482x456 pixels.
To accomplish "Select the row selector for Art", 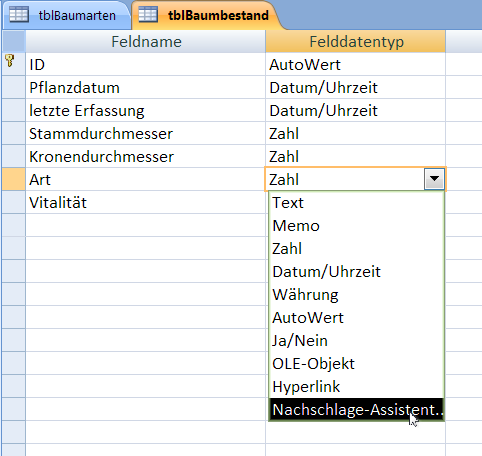I will pos(14,179).
